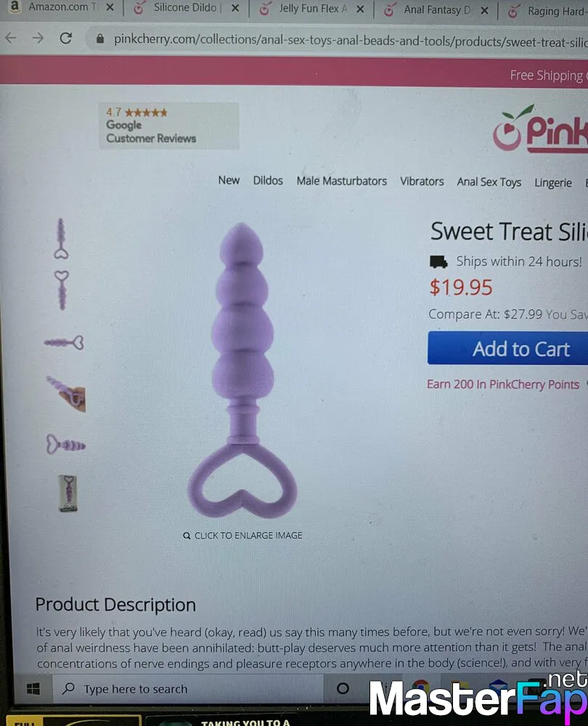Click Earn 200 In PinkCherry Points link
This screenshot has height=726, width=588.
coord(503,384)
